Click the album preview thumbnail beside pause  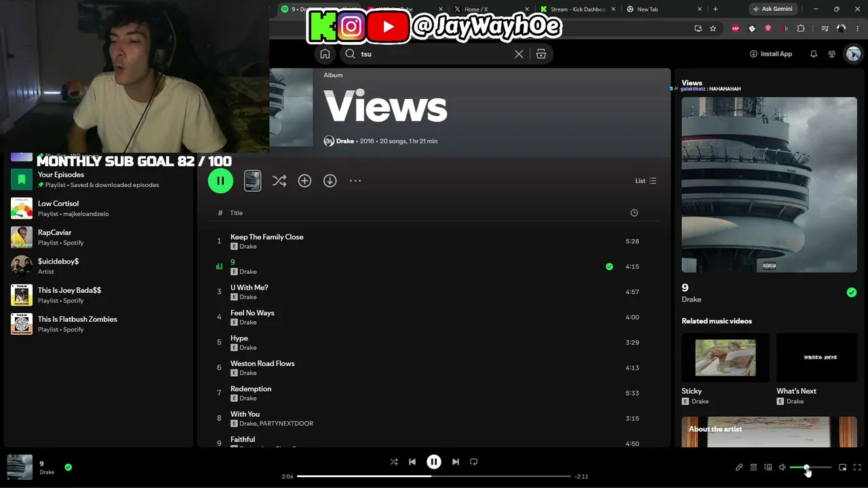click(x=252, y=181)
